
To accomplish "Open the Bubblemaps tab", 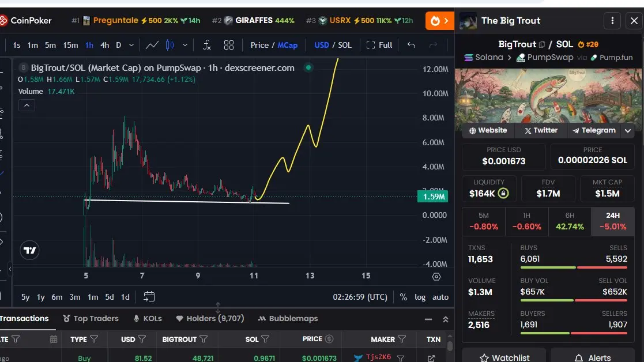I will click(x=288, y=319).
